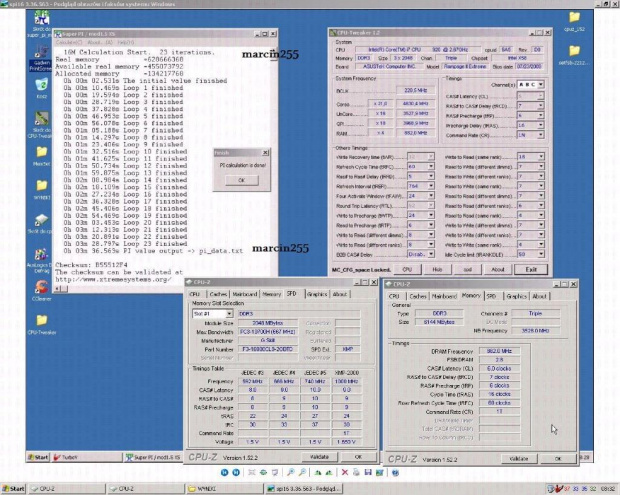Print the image via printer icon
Image resolution: width=620 pixels, height=495 pixels.
356,472
